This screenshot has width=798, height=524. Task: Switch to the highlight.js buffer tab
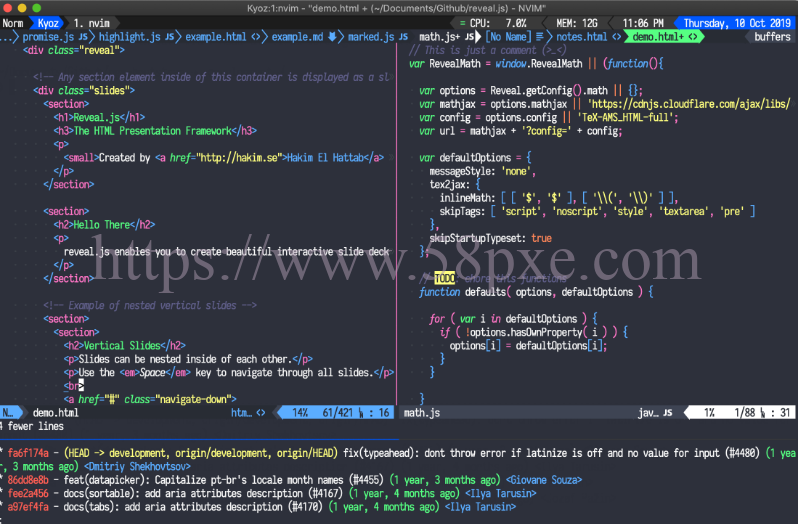(x=129, y=37)
